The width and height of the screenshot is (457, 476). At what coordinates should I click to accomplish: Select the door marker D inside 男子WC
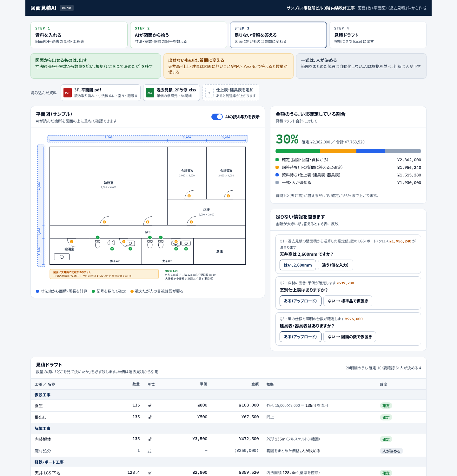point(124,241)
